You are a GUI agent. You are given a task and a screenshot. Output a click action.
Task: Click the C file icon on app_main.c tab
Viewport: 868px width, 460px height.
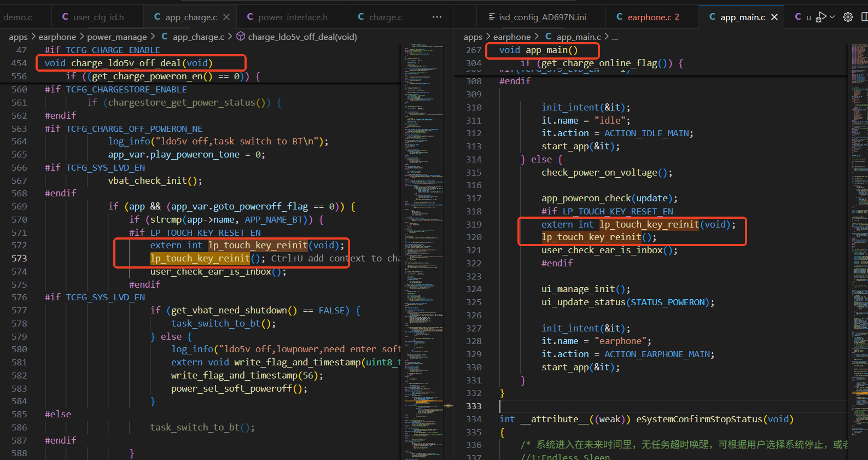point(712,17)
